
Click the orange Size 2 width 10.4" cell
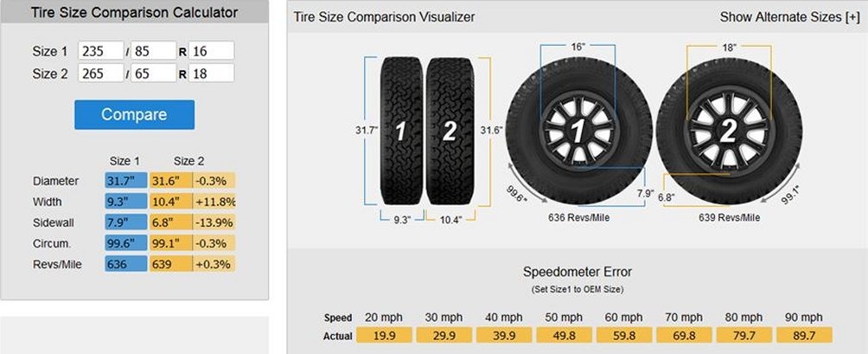point(171,202)
